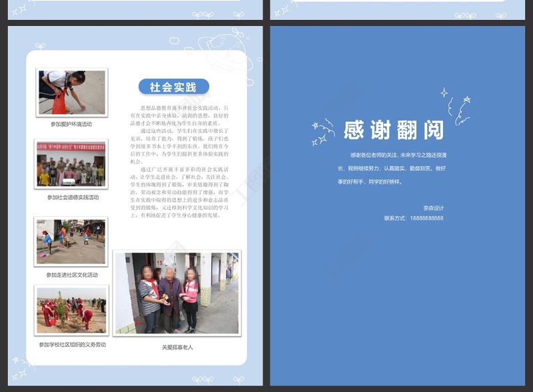This screenshot has width=533, height=392.
Task: Click the 关爱孤寡老人 caption text
Action: pyautogui.click(x=177, y=347)
